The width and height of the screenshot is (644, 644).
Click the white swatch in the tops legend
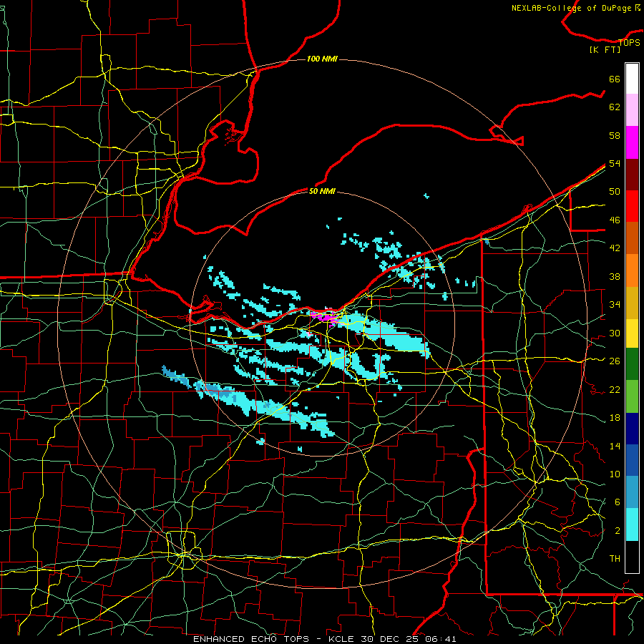tap(632, 79)
